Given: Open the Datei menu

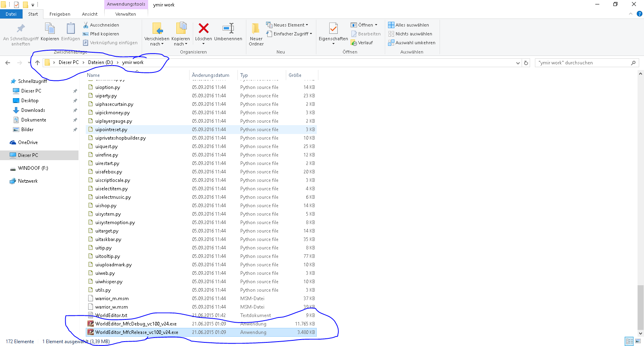Looking at the screenshot, I should click(x=11, y=14).
